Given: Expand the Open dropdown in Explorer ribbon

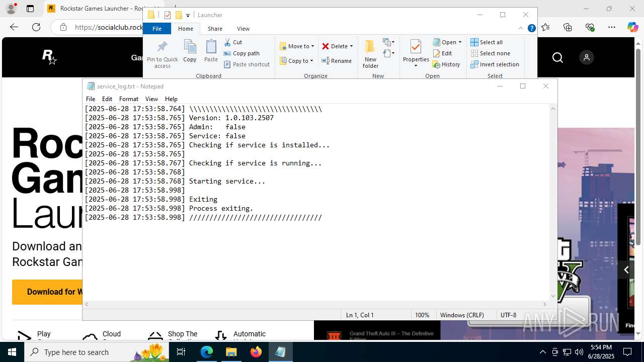Looking at the screenshot, I should click(460, 42).
